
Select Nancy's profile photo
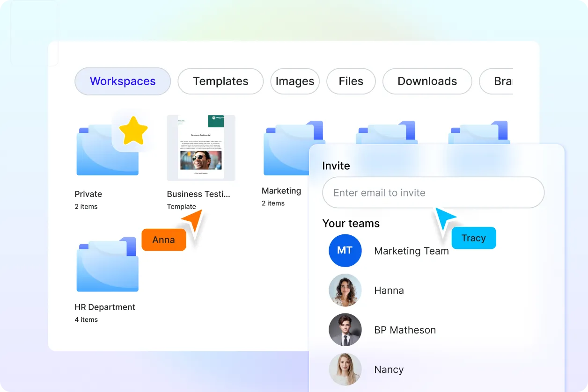pyautogui.click(x=345, y=370)
